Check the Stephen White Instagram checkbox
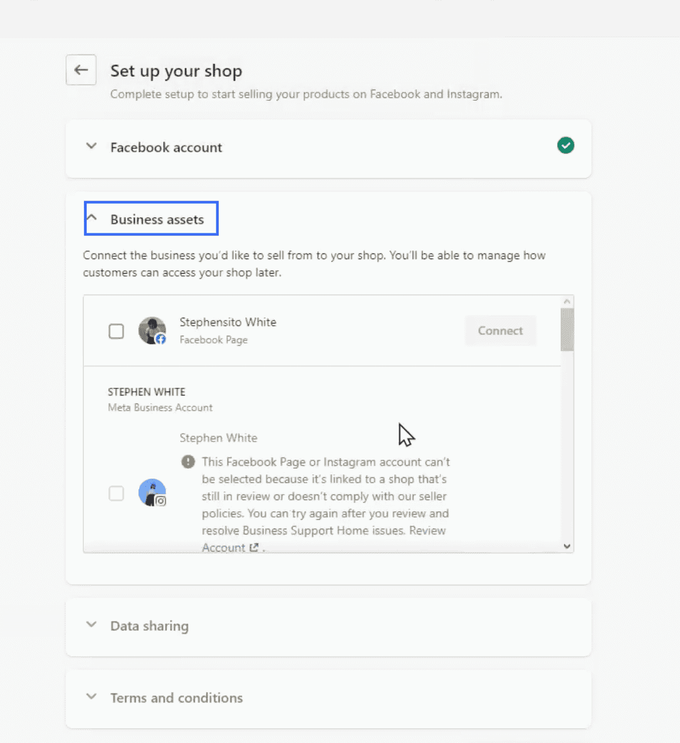 pyautogui.click(x=116, y=493)
